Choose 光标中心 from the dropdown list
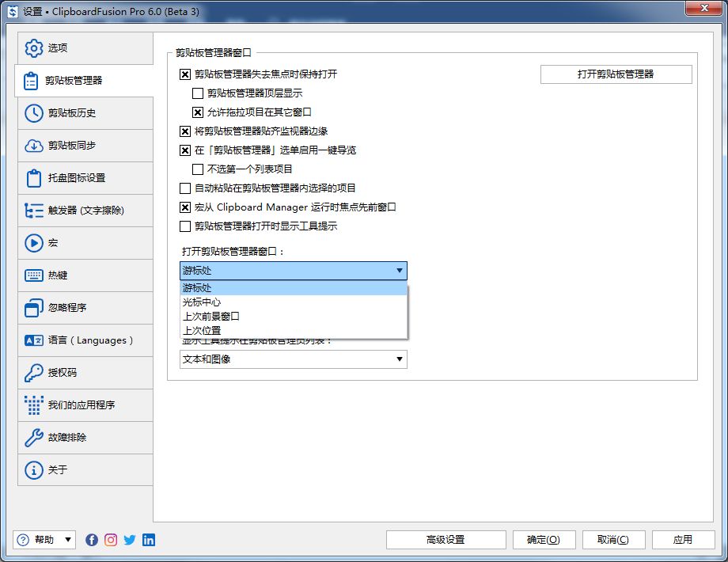 pos(294,302)
